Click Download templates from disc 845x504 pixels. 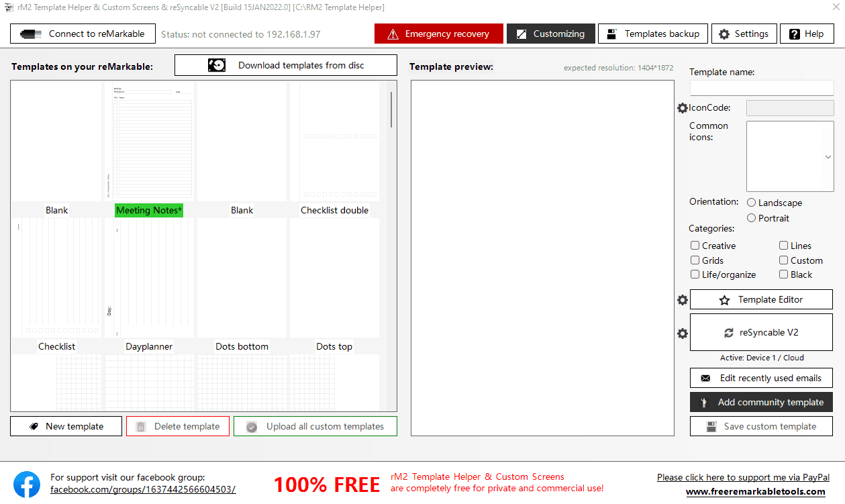click(x=286, y=65)
